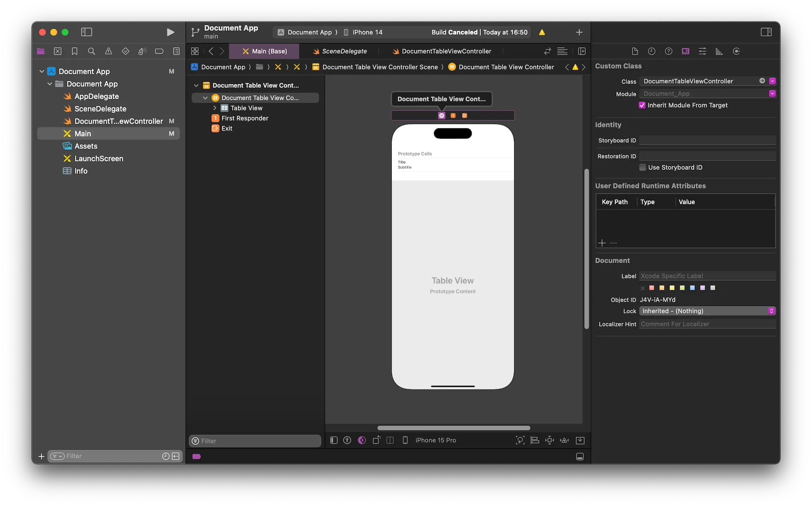Open the Attributes inspector tab
The image size is (812, 506).
pos(702,51)
